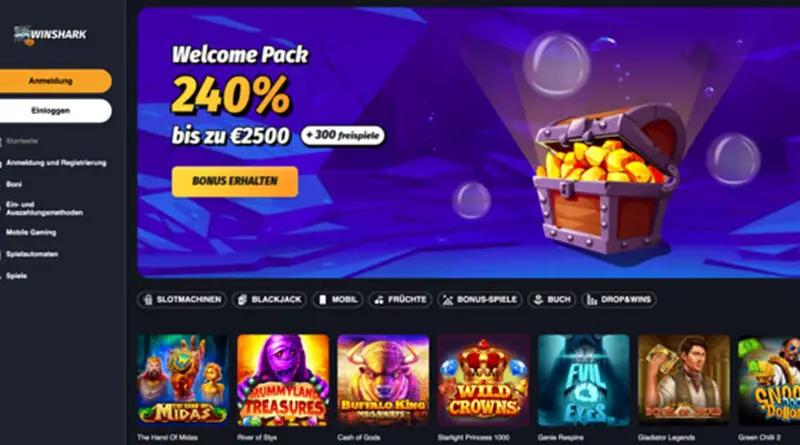Open the Boni sidebar item

point(14,184)
